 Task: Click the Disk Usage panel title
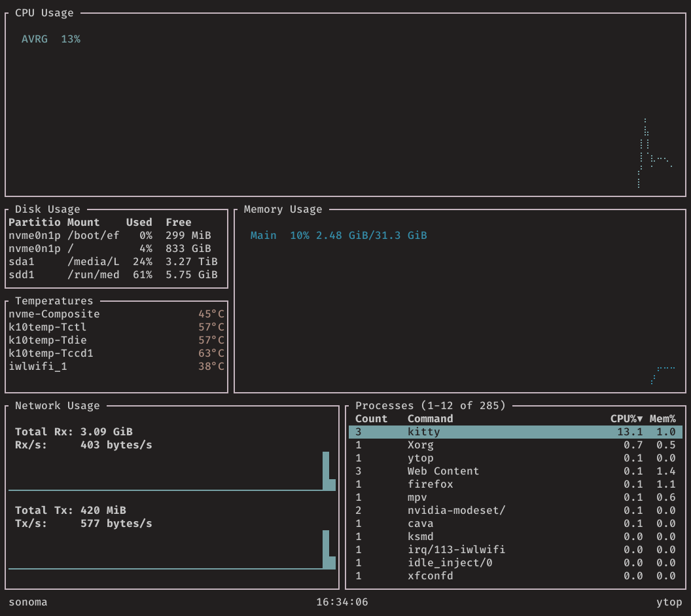tap(48, 209)
